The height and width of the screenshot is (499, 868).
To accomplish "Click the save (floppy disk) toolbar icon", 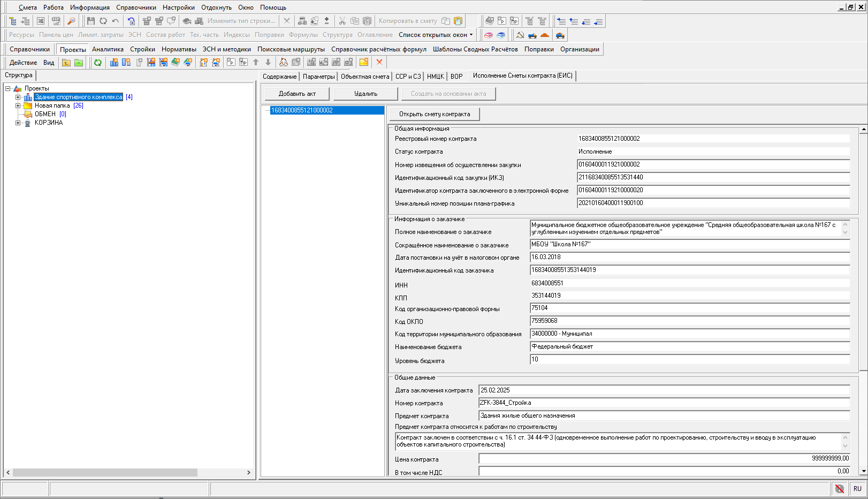I will tap(91, 21).
